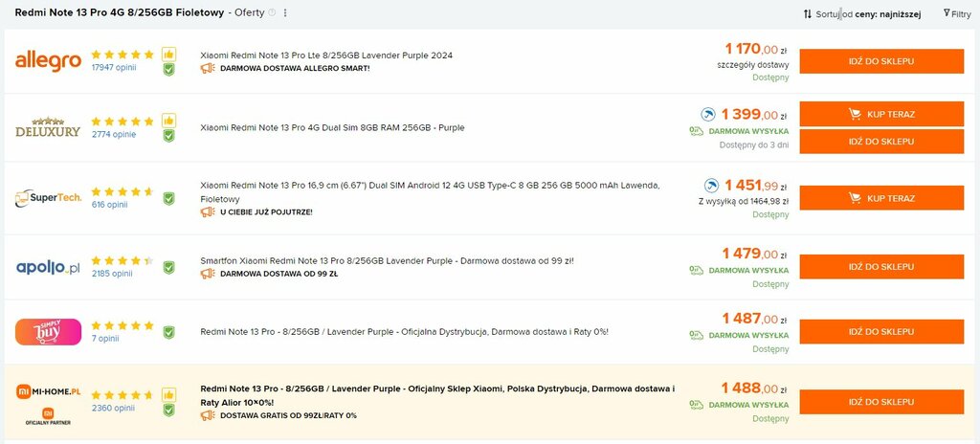Open the 616 opinii reviews link
Screen dimensions: 980x444
[x=109, y=205]
